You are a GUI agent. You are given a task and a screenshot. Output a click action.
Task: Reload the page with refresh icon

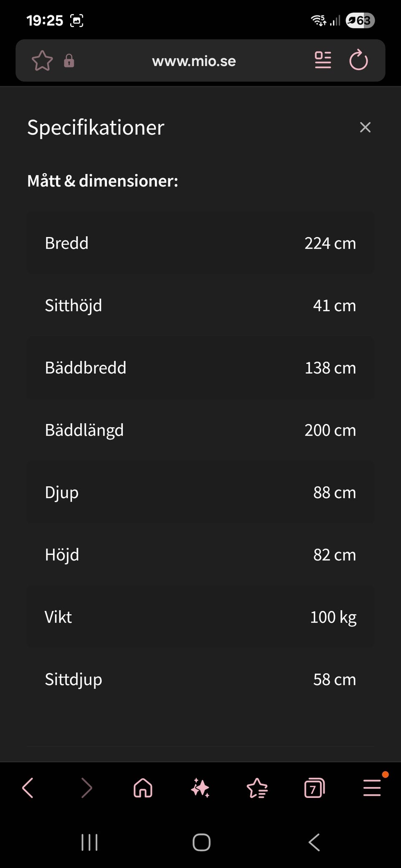point(358,61)
